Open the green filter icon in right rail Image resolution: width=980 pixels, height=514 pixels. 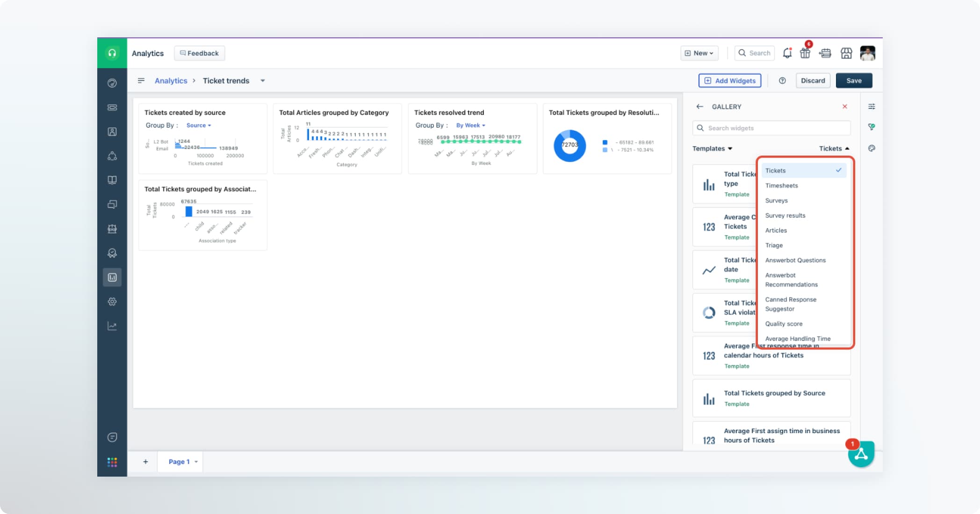872,127
